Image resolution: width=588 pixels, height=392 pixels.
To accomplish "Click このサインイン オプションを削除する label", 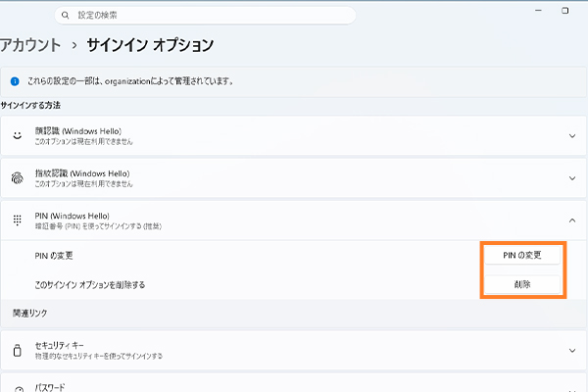I will 90,285.
